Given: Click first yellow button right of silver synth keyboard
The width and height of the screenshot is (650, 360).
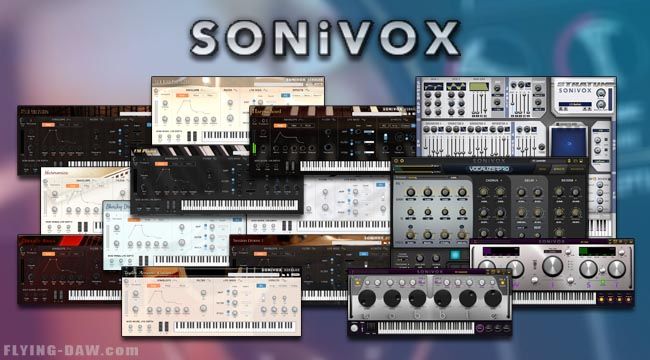Looking at the screenshot, I should click(602, 298).
